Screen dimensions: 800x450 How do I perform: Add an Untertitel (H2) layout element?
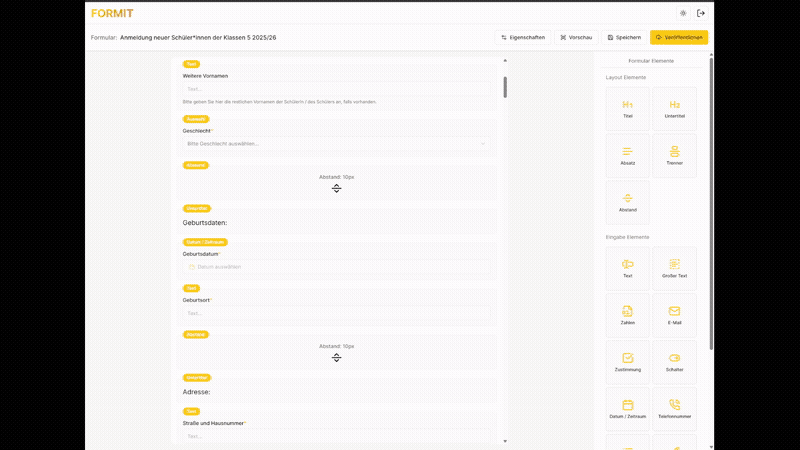[675, 109]
